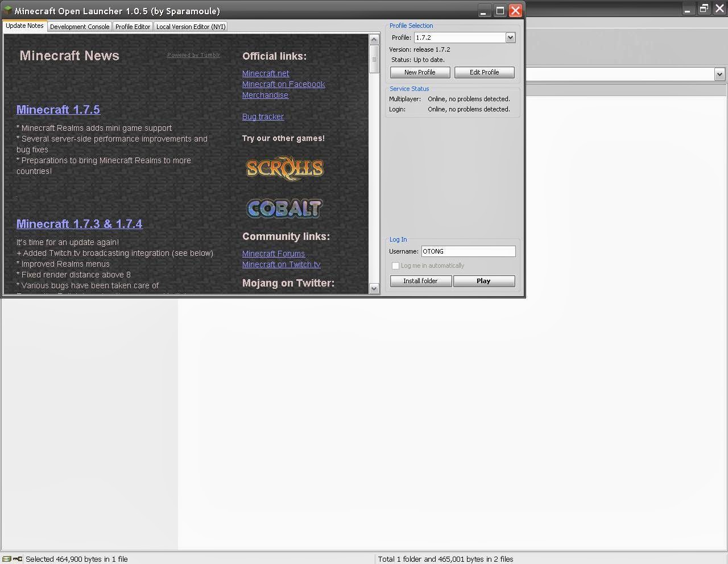Click the Cobalt game logo
This screenshot has width=728, height=564.
(x=284, y=208)
